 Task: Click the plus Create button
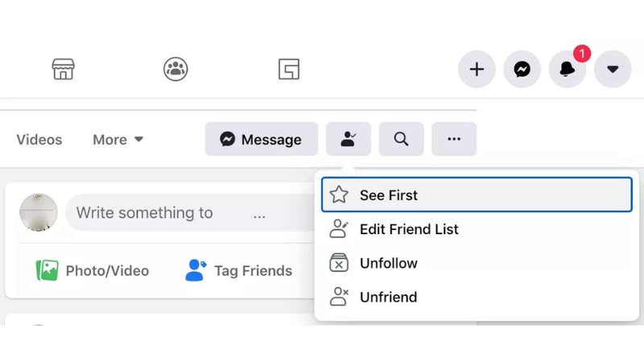tap(477, 69)
